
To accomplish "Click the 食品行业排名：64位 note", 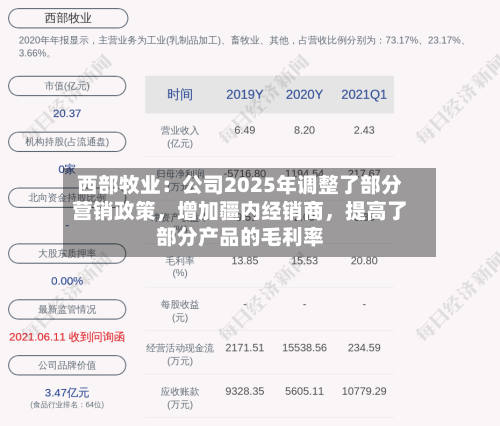I will coord(67,405).
